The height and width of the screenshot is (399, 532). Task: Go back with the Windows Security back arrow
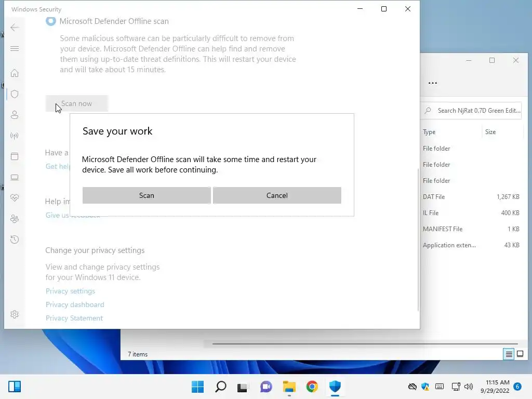[15, 28]
